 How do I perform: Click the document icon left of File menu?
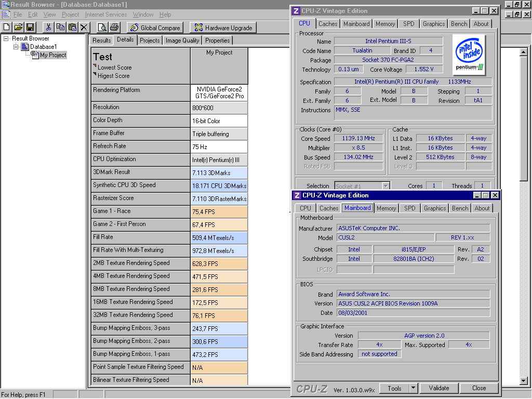coord(6,15)
